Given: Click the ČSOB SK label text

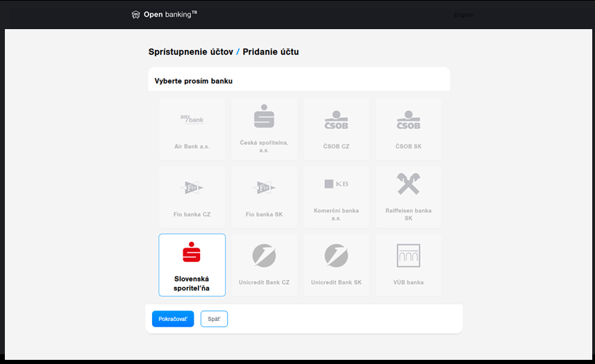Looking at the screenshot, I should [408, 146].
